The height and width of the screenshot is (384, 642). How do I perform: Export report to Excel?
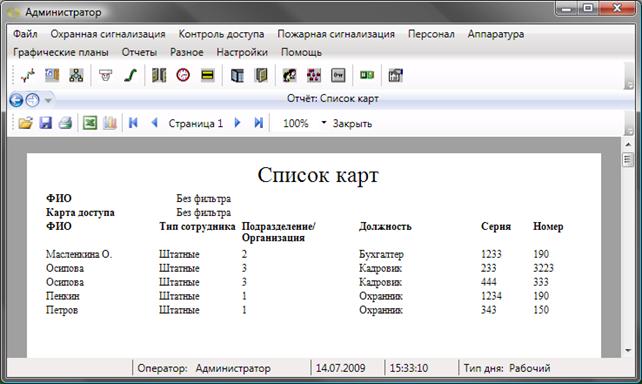pyautogui.click(x=90, y=123)
